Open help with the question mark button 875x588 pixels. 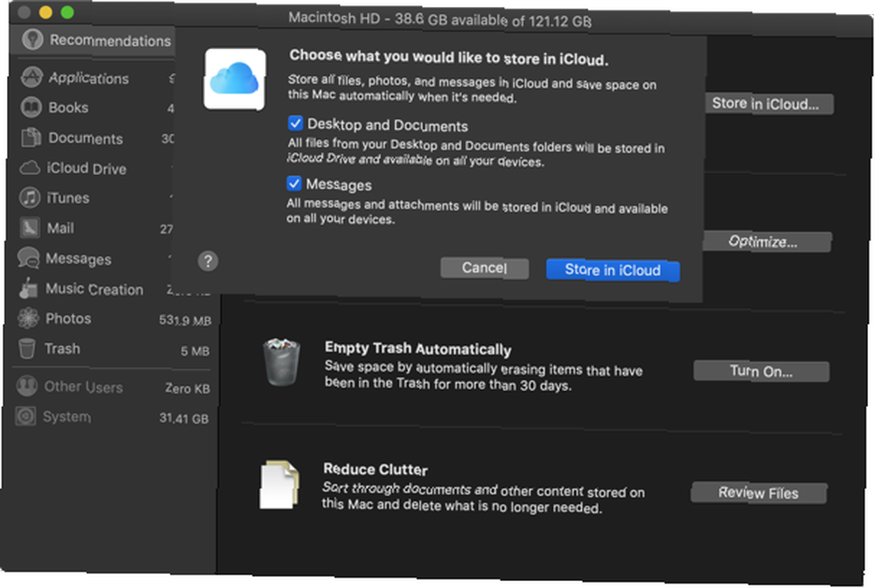(x=208, y=261)
